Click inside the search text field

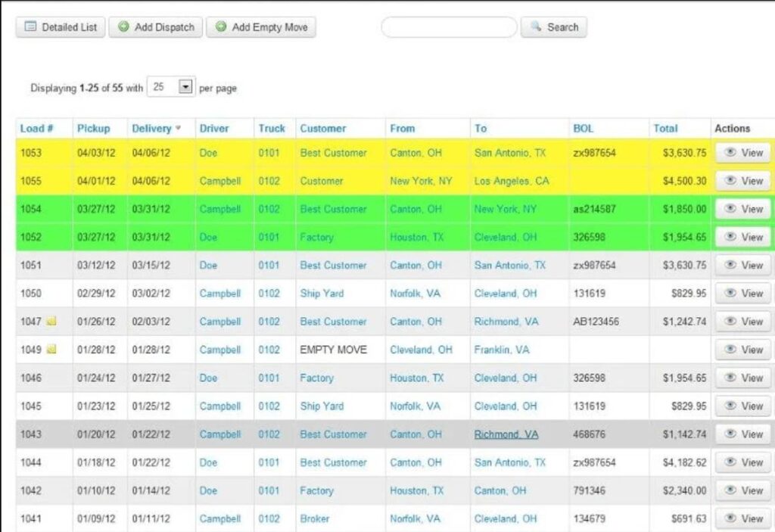[449, 27]
